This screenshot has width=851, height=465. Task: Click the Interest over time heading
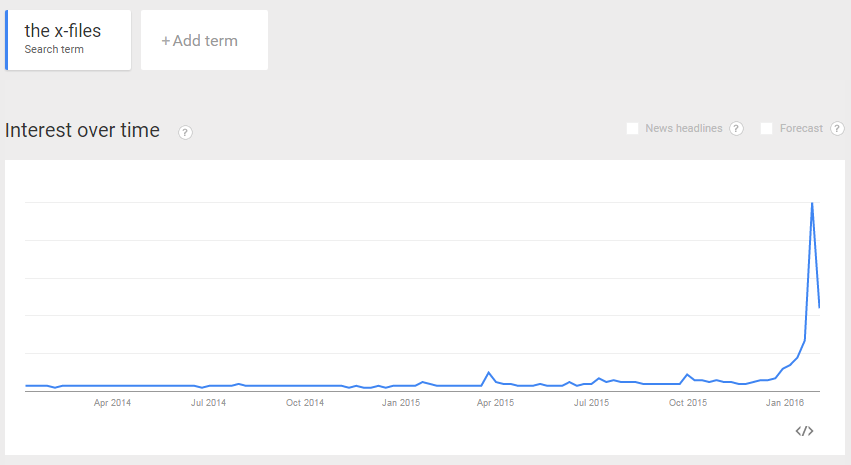pos(82,130)
